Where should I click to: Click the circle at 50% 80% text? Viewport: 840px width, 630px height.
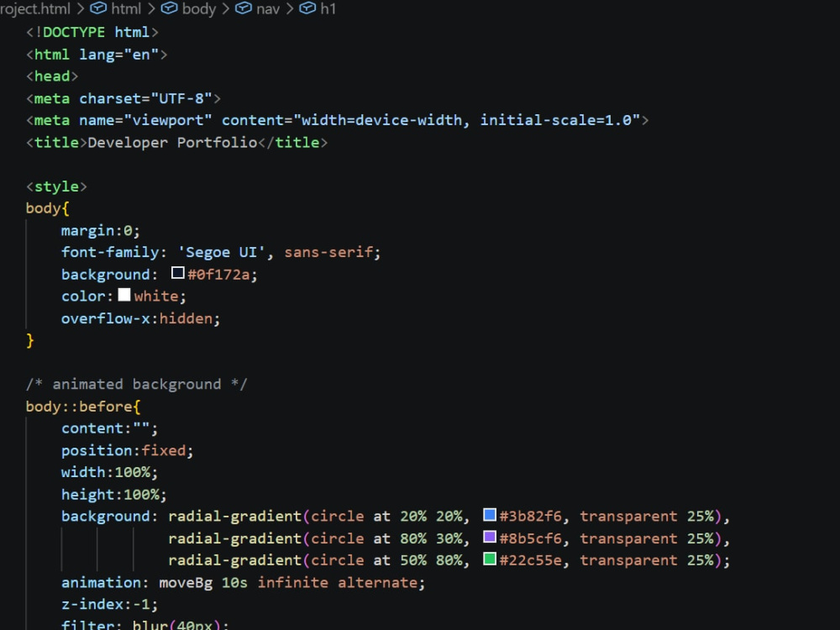pos(386,560)
